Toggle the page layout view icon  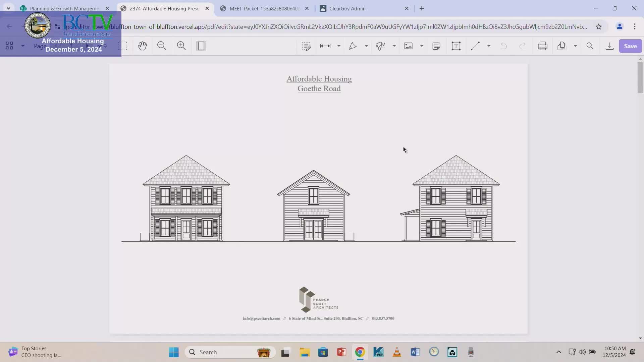click(x=201, y=46)
